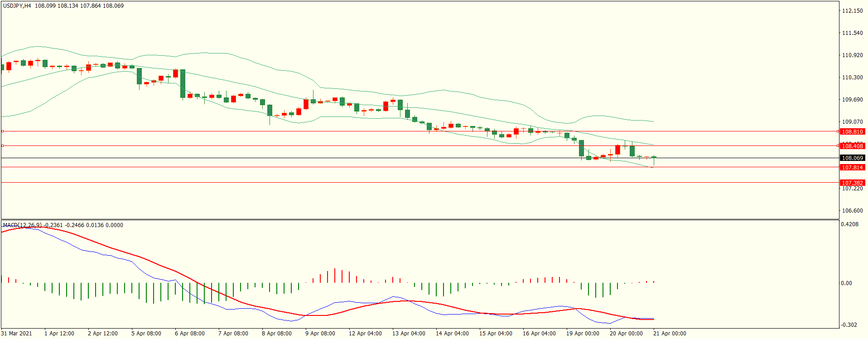Click the 0.00 MACD zero level label
The height and width of the screenshot is (339, 868).
pyautogui.click(x=846, y=283)
